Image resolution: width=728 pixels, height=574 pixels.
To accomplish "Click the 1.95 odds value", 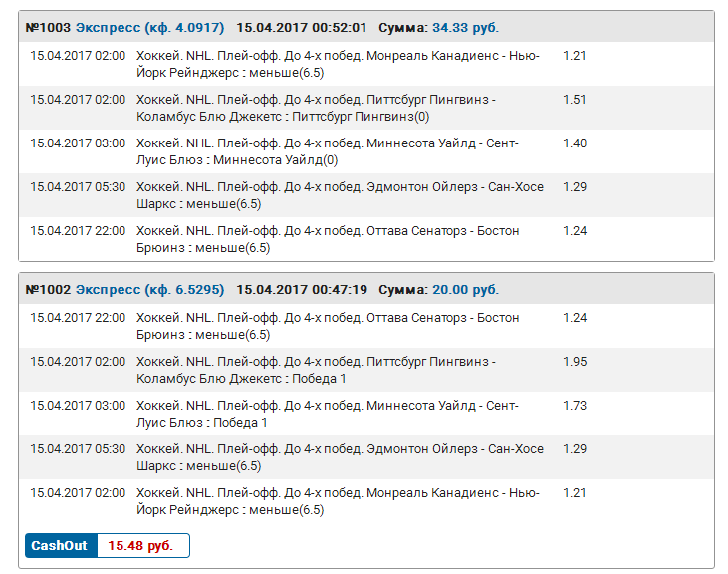I will click(x=575, y=362).
